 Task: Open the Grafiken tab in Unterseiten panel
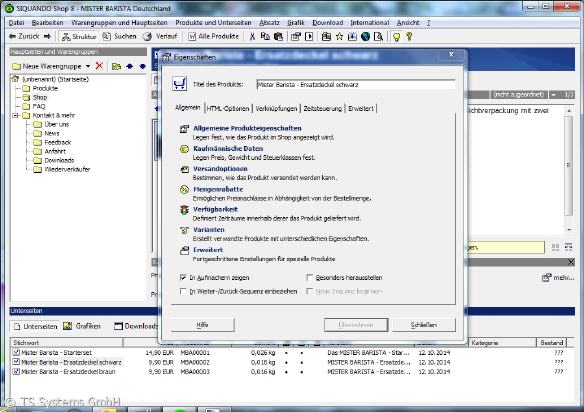82,326
